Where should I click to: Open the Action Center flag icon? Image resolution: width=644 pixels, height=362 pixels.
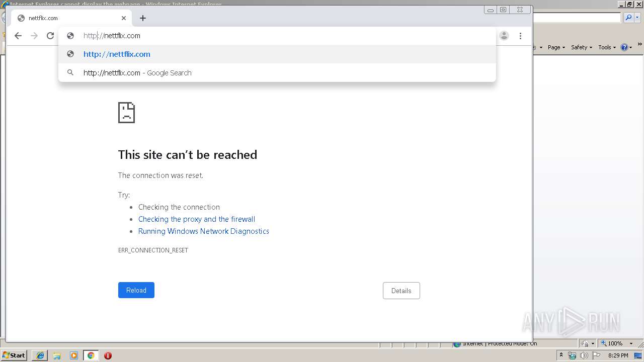[596, 355]
